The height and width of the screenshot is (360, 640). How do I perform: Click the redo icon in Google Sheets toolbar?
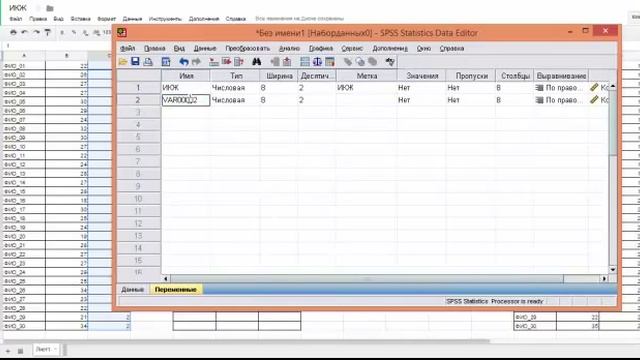(x=36, y=32)
